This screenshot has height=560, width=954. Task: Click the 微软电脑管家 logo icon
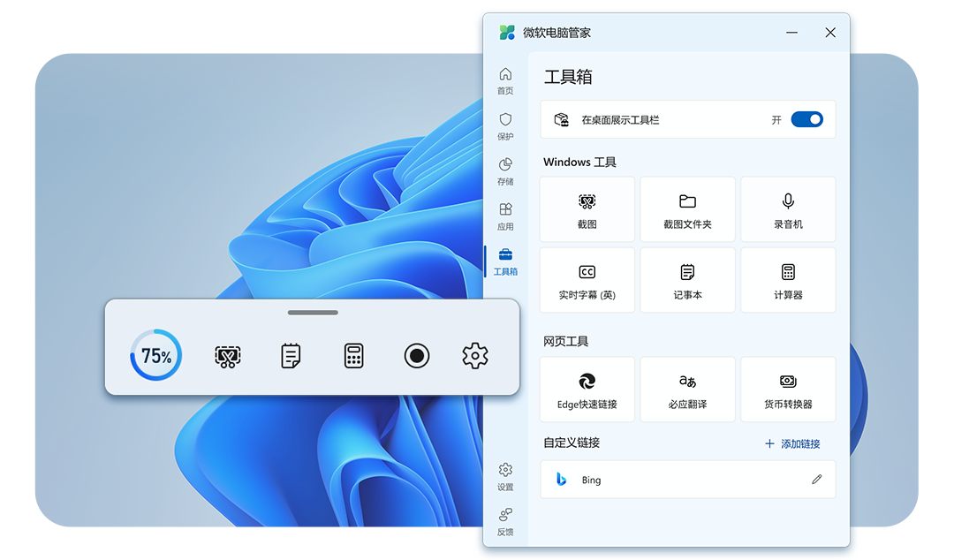(x=507, y=33)
